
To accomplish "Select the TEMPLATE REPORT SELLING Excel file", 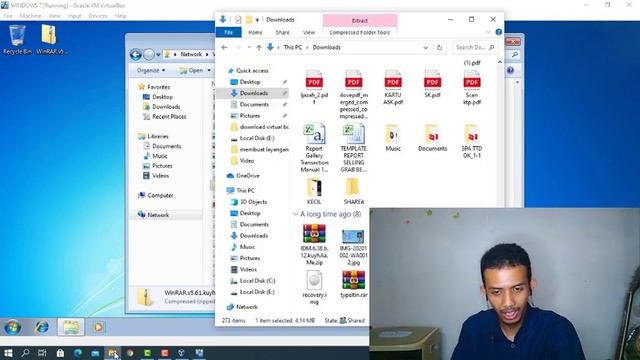I will click(353, 148).
